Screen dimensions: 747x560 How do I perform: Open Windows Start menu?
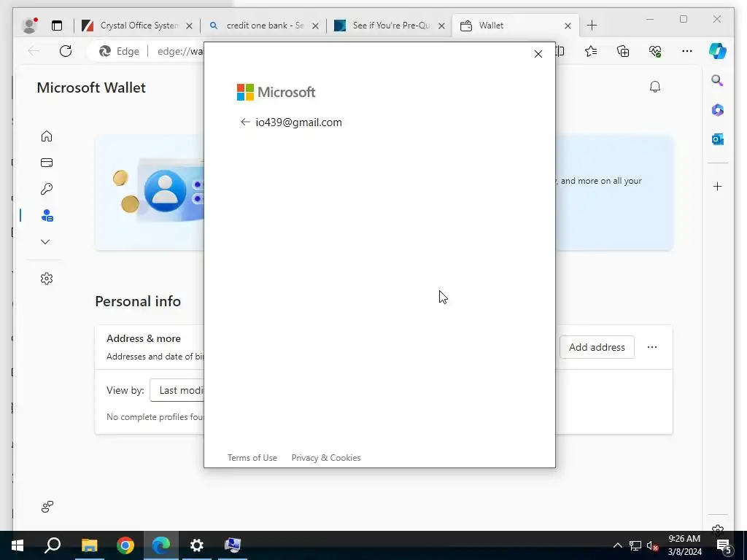[x=18, y=545]
